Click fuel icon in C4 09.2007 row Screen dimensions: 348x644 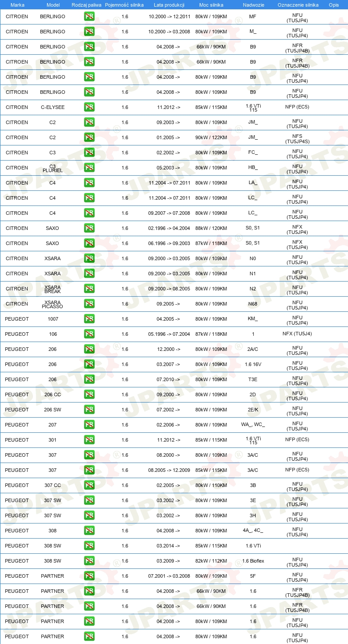89,213
